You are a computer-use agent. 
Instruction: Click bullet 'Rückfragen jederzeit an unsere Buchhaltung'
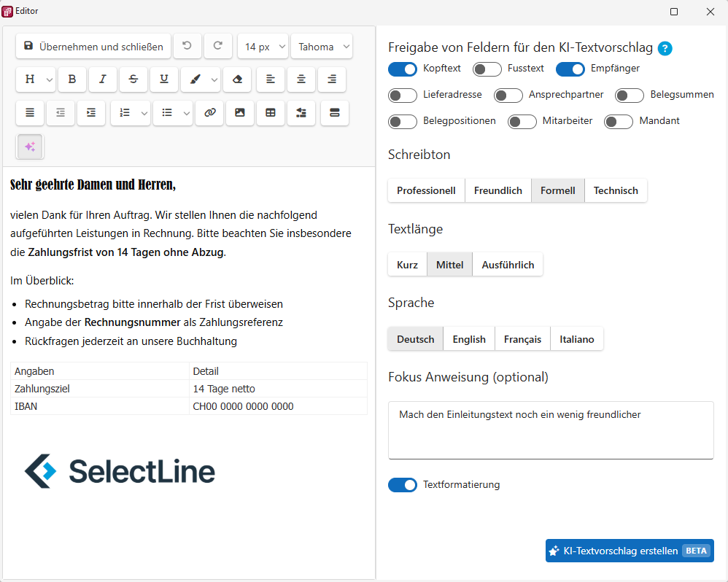[x=131, y=341]
